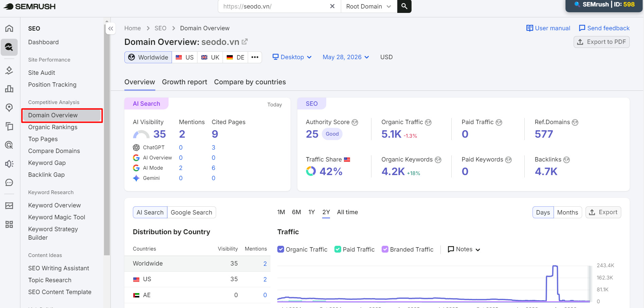The height and width of the screenshot is (308, 644).
Task: Click the ChatGPT logo icon
Action: click(x=136, y=148)
